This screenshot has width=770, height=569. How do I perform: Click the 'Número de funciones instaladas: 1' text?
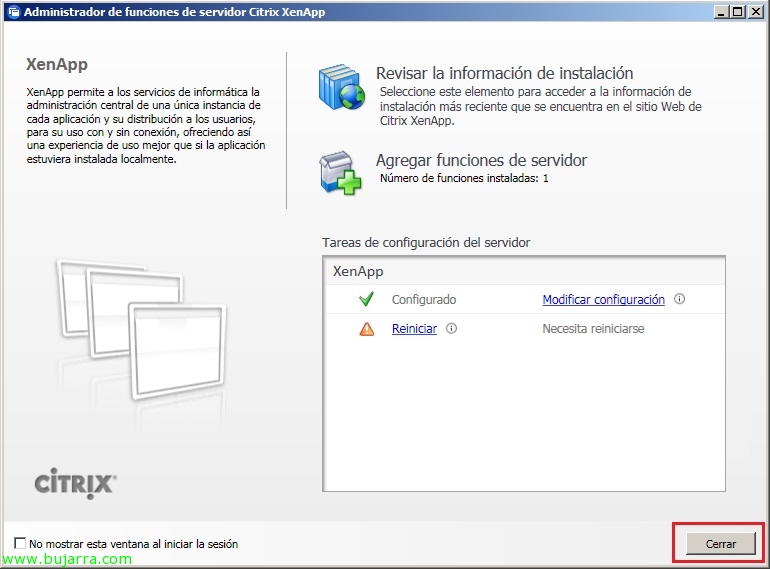point(464,178)
